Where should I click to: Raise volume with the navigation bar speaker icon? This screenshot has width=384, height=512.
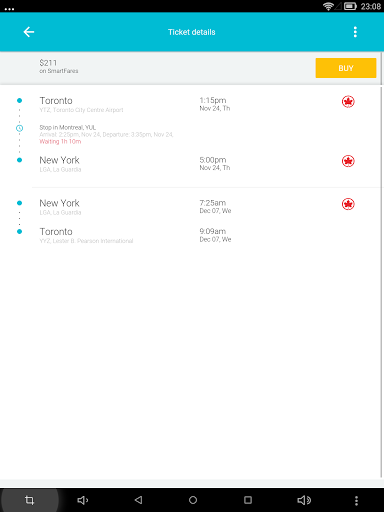[x=304, y=500]
